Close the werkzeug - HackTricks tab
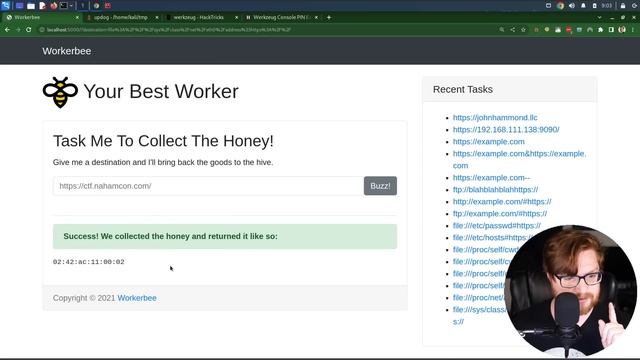 coord(236,18)
